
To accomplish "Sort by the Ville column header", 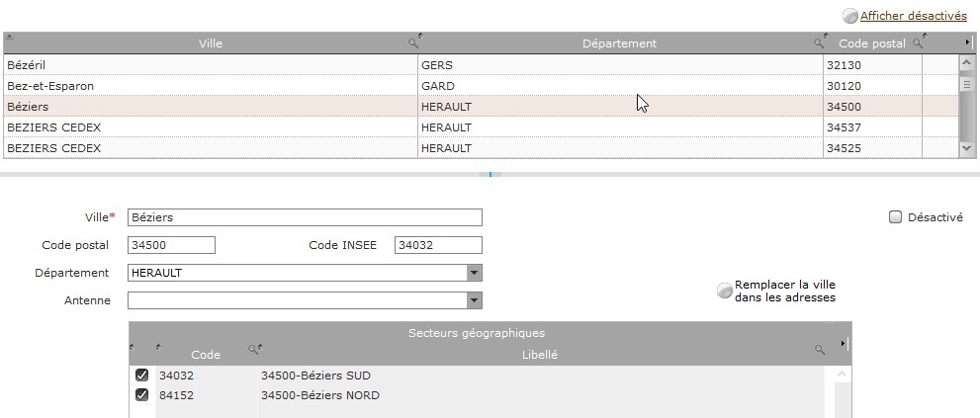I will (211, 43).
